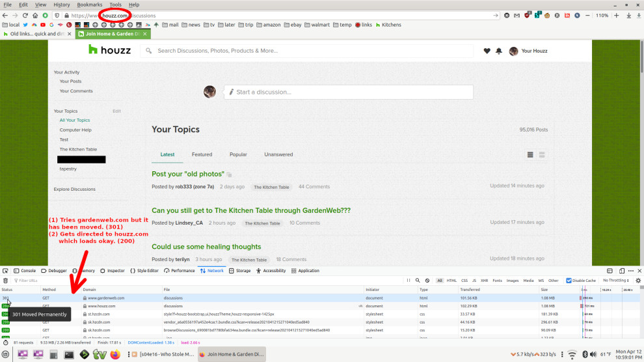This screenshot has height=362, width=644.
Task: Filter network requests by All
Action: tap(440, 281)
